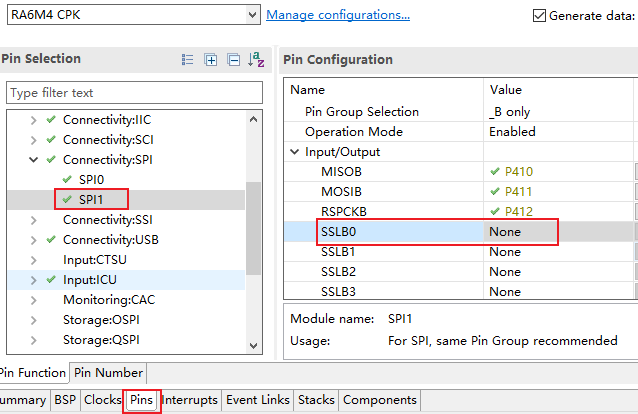The width and height of the screenshot is (638, 414).
Task: Click the SSLB0 value cell showing None
Action: [520, 232]
